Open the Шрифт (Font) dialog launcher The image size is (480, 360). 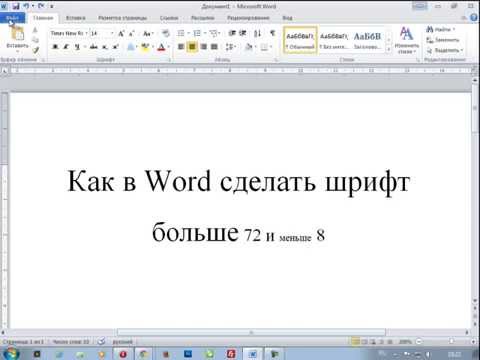[x=169, y=60]
